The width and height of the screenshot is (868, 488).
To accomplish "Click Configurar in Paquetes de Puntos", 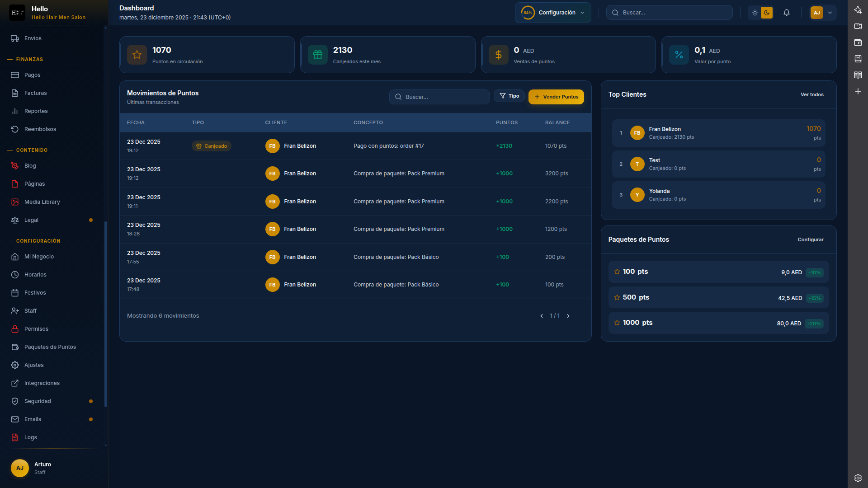I will pos(810,239).
